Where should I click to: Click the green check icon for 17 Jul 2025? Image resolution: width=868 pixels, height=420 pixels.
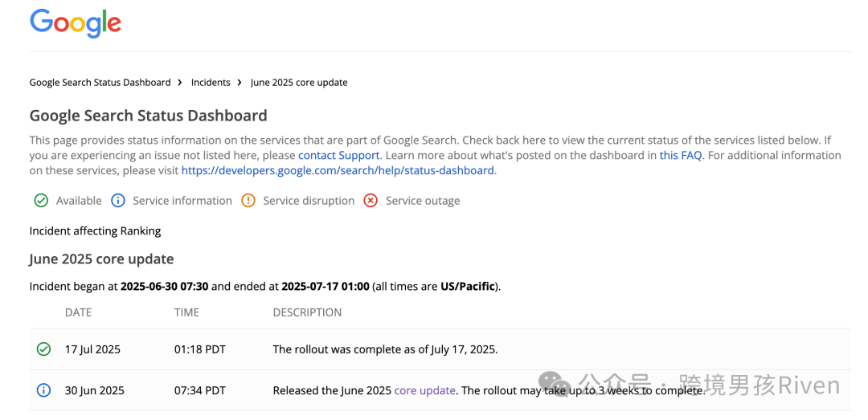43,349
